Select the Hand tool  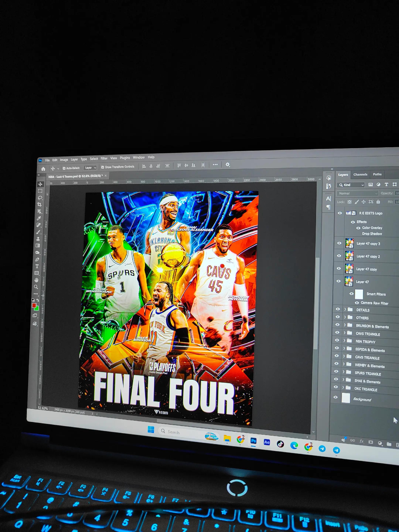(36, 280)
